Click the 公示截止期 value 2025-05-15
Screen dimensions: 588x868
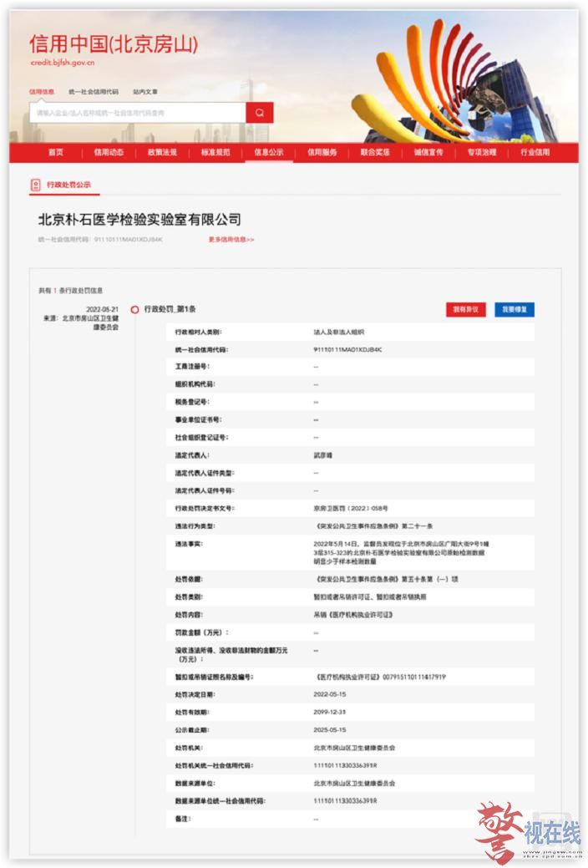pos(330,729)
